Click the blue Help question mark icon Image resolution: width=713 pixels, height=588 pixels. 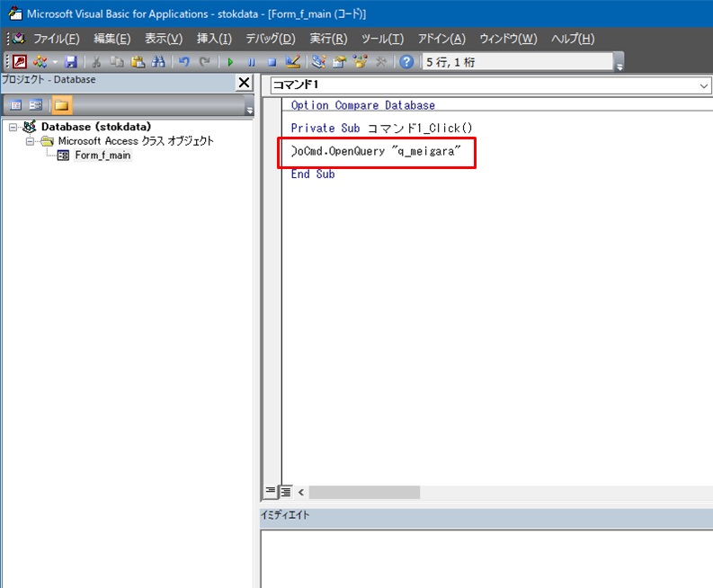pyautogui.click(x=406, y=61)
